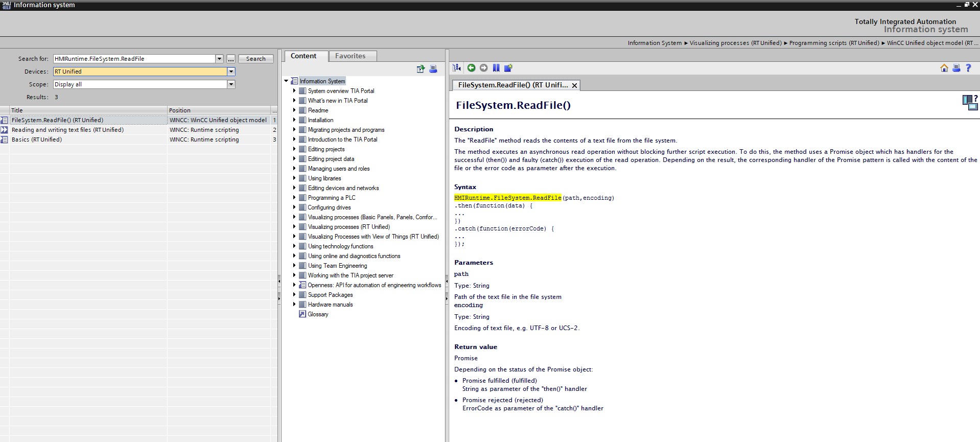Expand the Hardware manuals tree node
980x442 pixels.
pyautogui.click(x=294, y=305)
